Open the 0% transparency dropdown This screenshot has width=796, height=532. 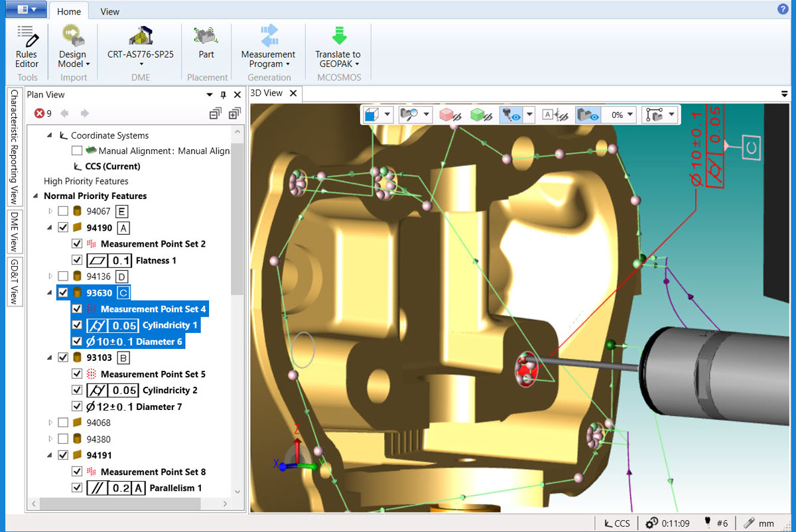[x=630, y=115]
